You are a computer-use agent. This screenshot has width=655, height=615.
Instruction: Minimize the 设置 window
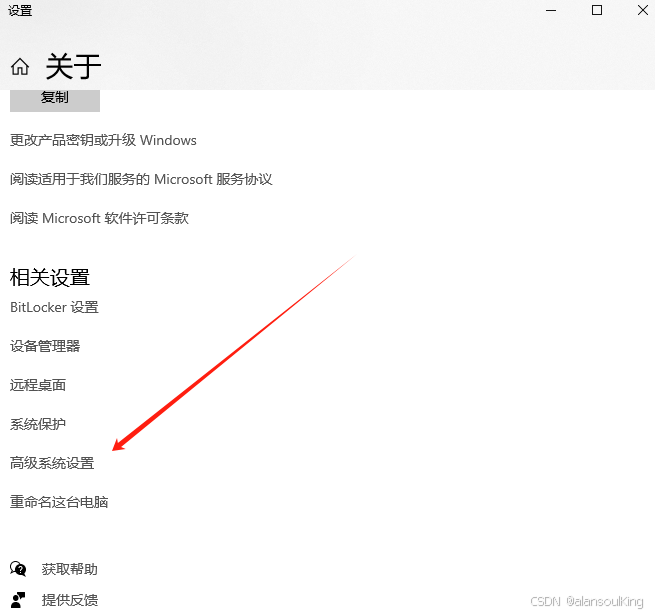[x=551, y=10]
